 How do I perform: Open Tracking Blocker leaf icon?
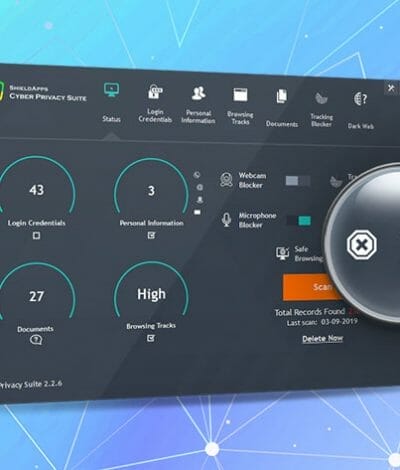[321, 98]
